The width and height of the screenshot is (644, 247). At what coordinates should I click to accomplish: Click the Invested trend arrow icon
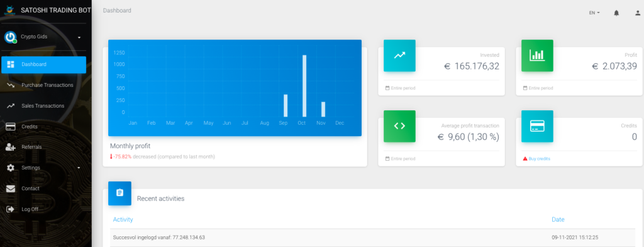(x=399, y=55)
